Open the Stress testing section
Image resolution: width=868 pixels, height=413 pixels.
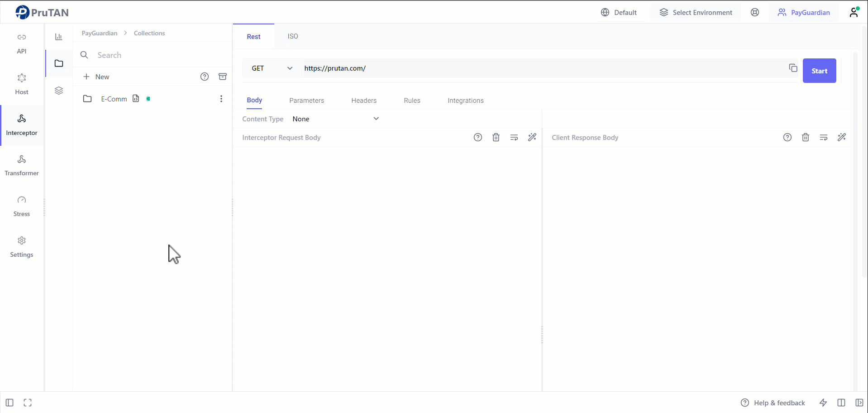point(22,206)
